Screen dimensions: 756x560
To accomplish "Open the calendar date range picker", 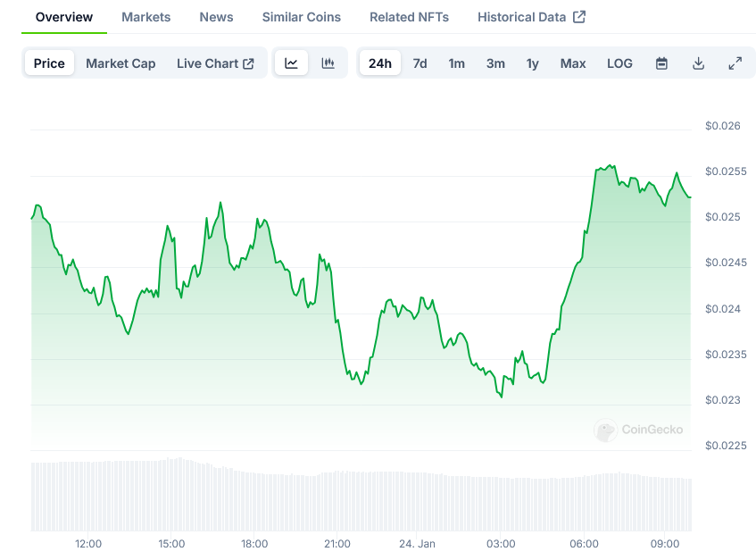I will 661,63.
